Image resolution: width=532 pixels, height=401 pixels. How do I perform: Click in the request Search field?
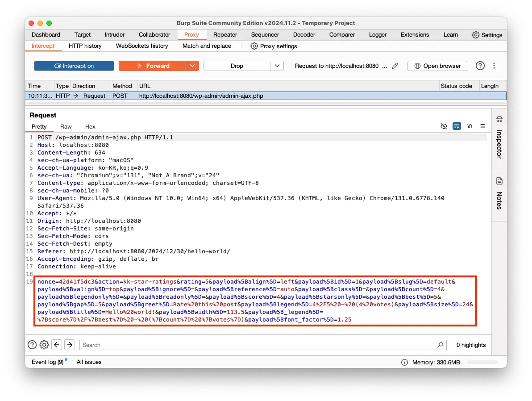point(263,345)
